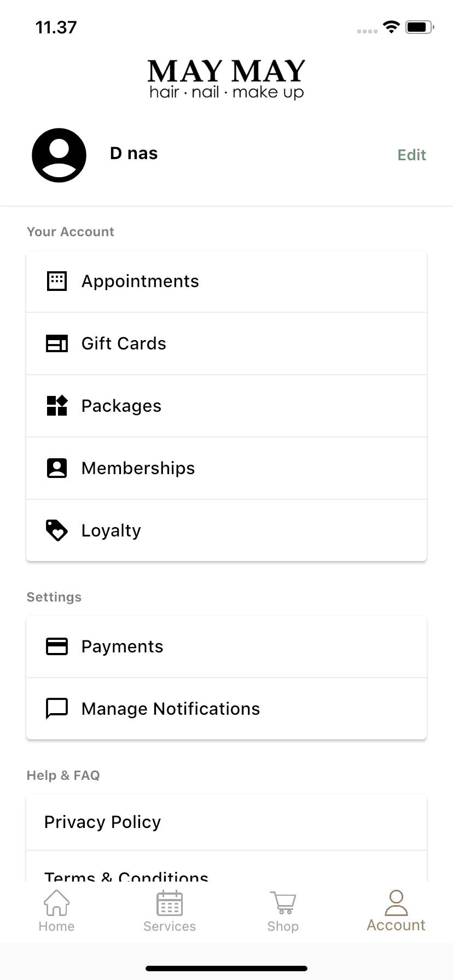
Task: Tap the D nas username text
Action: (x=133, y=154)
